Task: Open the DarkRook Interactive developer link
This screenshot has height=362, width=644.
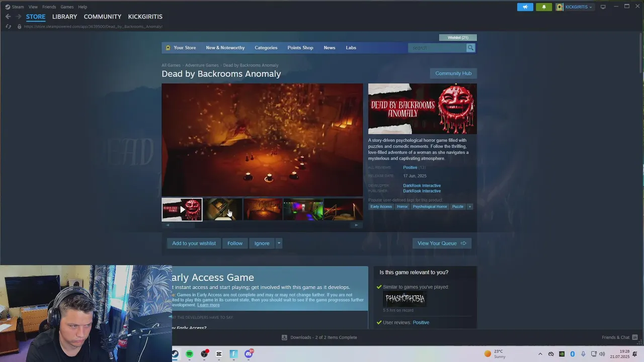Action: click(422, 186)
